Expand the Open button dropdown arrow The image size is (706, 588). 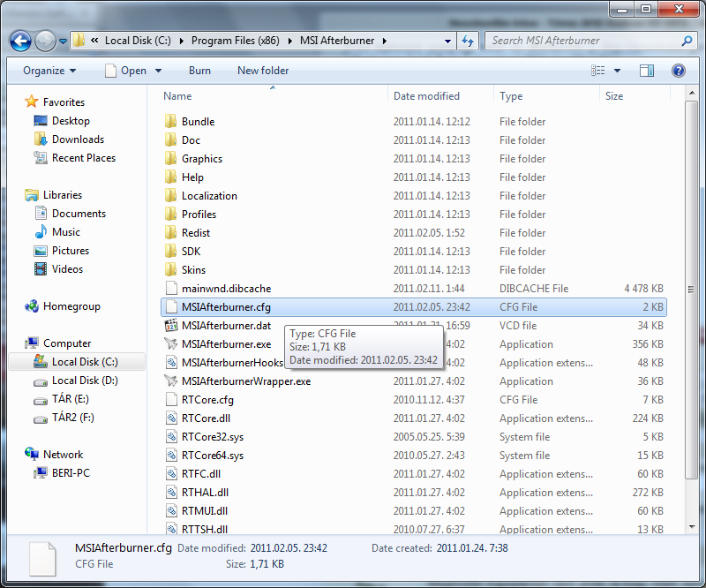(x=159, y=71)
